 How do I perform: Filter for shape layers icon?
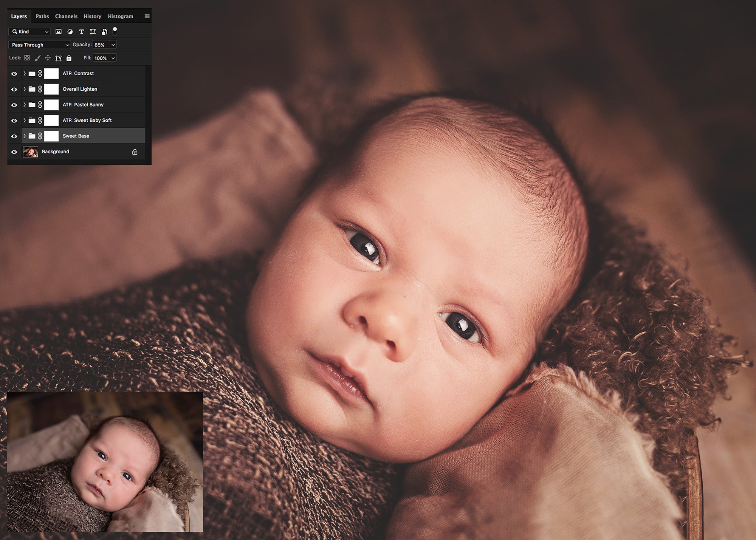93,32
